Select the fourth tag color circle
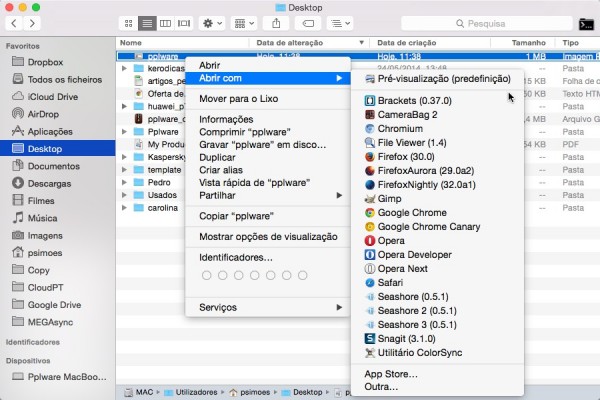 [254, 275]
